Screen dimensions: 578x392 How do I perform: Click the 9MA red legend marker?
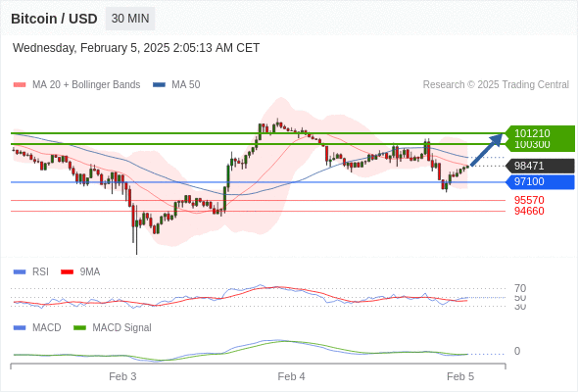pyautogui.click(x=67, y=272)
